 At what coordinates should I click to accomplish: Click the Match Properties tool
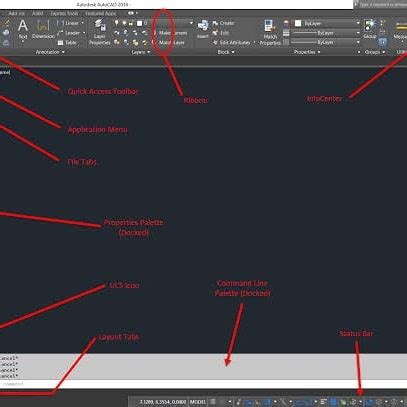pyautogui.click(x=270, y=32)
